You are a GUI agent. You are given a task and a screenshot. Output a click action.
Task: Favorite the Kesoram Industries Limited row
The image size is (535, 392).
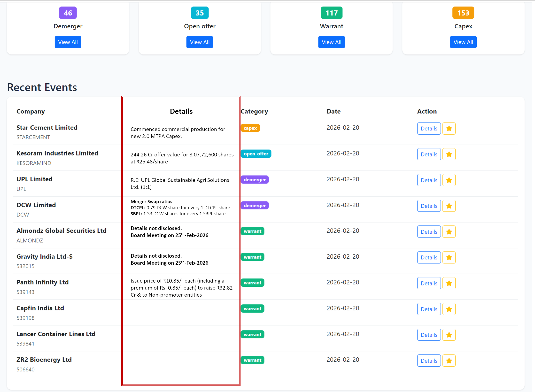tap(449, 154)
